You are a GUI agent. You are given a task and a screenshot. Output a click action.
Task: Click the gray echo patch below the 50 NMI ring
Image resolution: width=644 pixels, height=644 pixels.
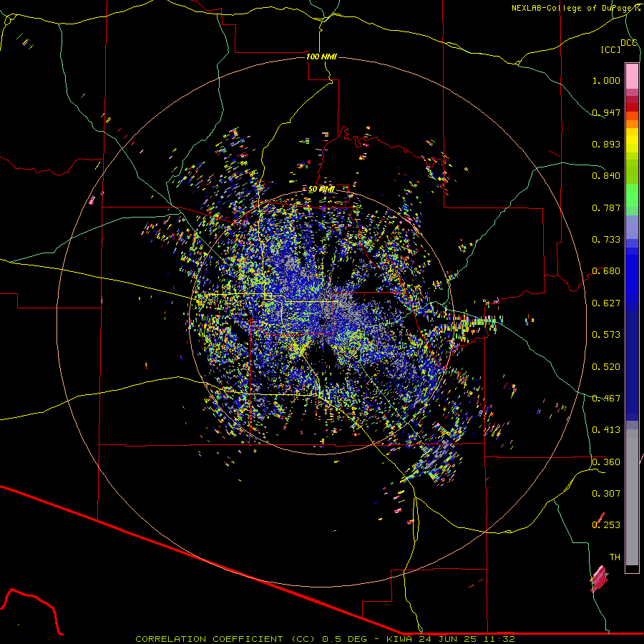coord(439,456)
